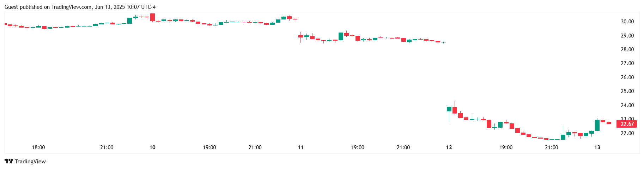Open the TradingView wordmark link beside the logo
Viewport: 644px width, 169px height.
tap(30, 162)
